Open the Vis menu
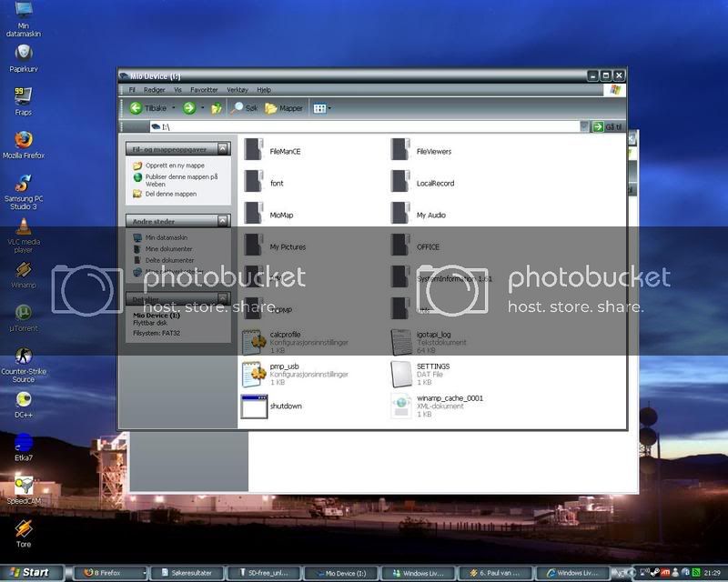728x582 pixels. point(177,90)
